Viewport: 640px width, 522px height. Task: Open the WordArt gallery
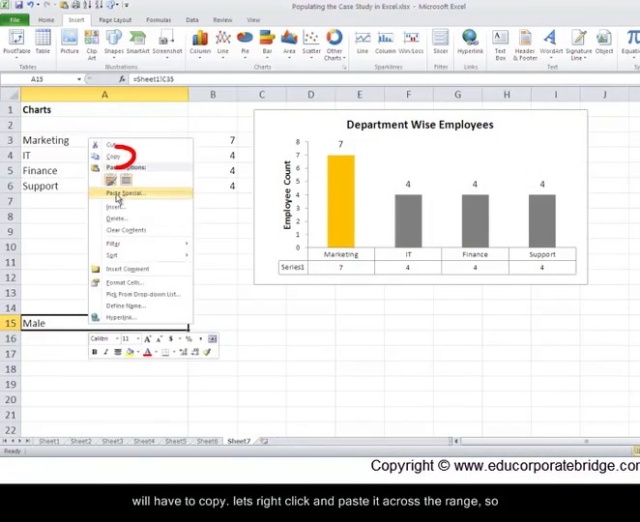coord(551,42)
